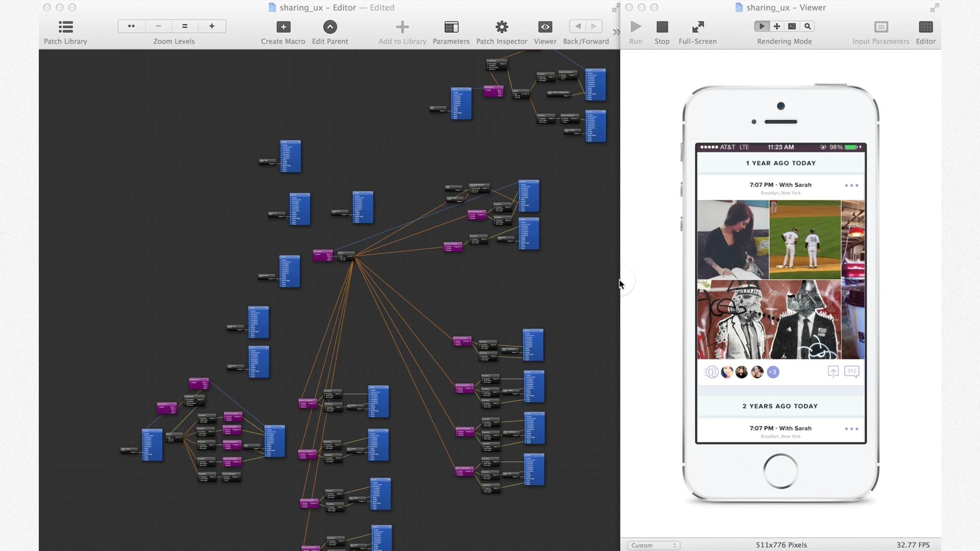980x551 pixels.
Task: Select the magnifier rendering mode
Action: (x=808, y=26)
